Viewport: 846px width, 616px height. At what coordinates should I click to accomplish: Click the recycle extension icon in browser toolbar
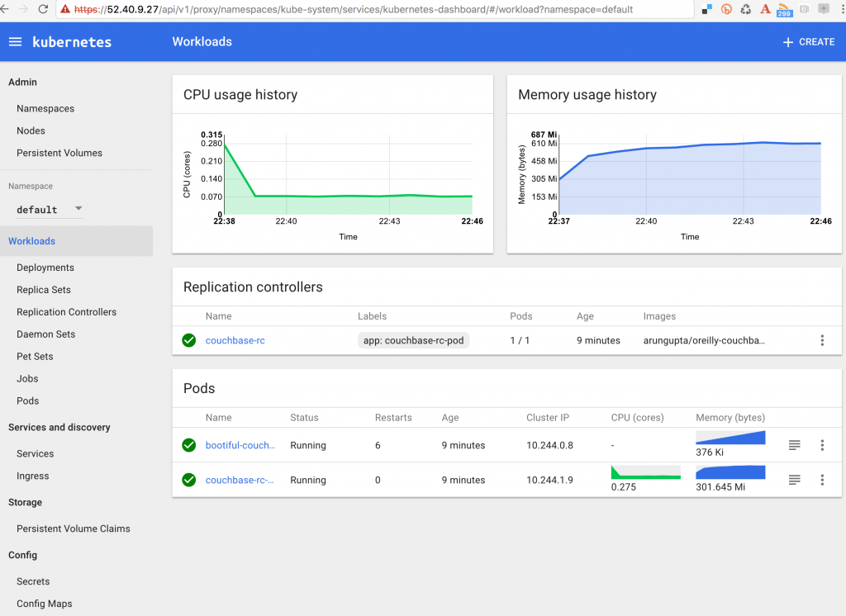[746, 9]
